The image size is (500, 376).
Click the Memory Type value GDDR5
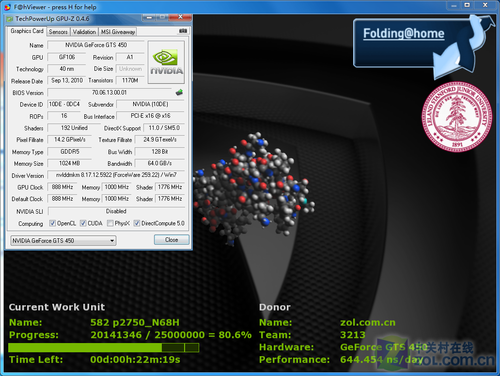(x=69, y=152)
